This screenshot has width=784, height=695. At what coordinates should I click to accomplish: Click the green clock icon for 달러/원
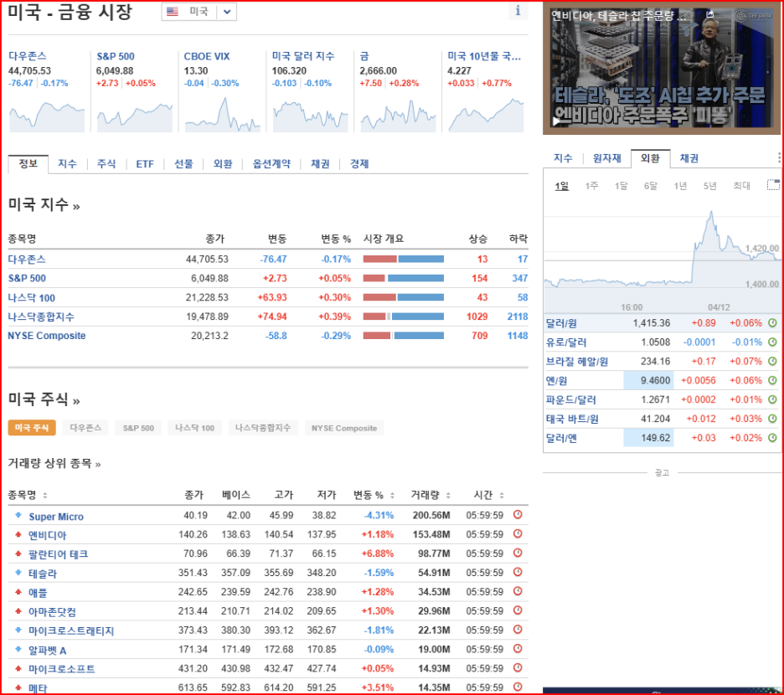[772, 323]
